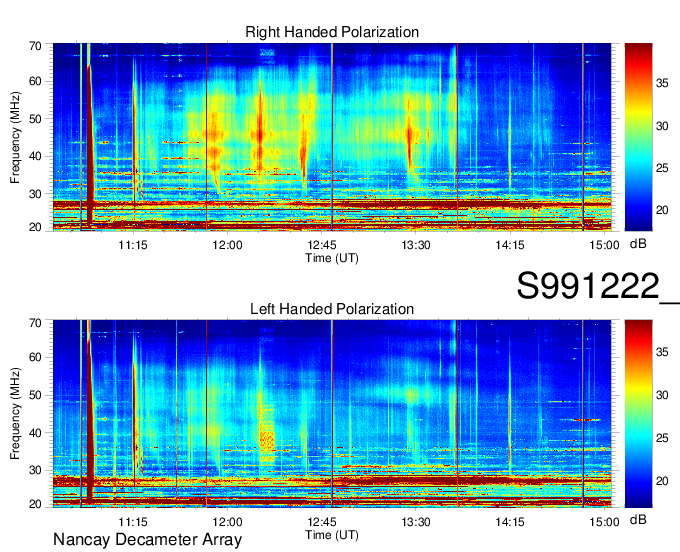Screen dimensions: 680x552
Task: Click the 70 MHz tick of Left Handed plot
Action: (x=35, y=323)
